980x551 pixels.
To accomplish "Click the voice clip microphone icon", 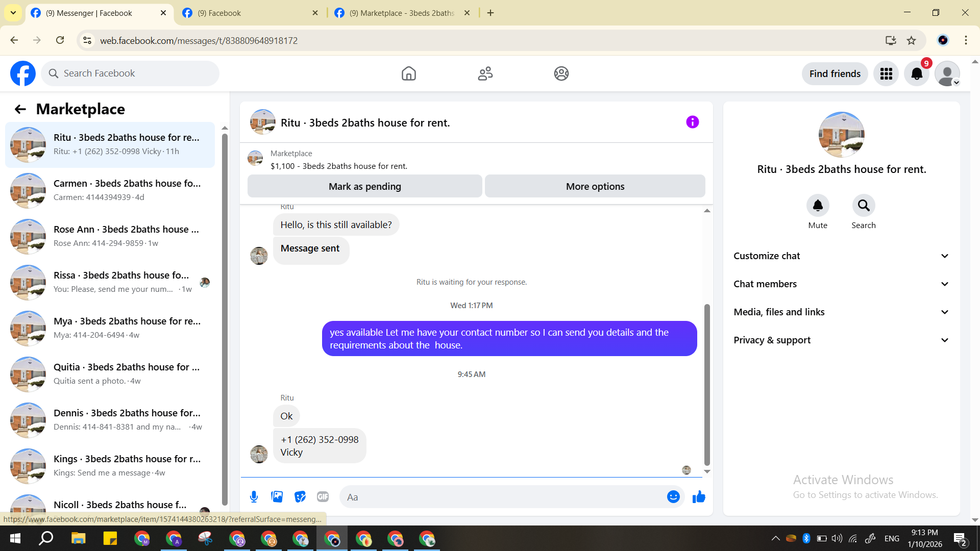I will tap(254, 496).
